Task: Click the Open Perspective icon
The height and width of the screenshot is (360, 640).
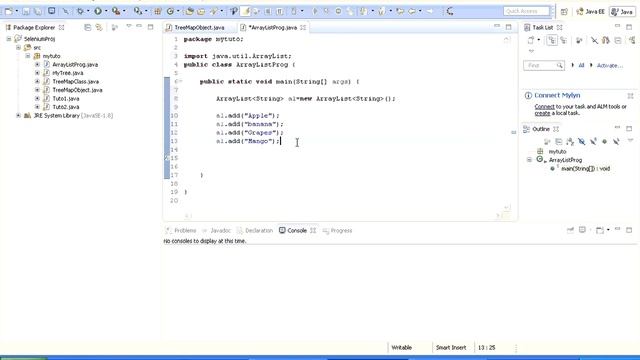Action: (564, 12)
